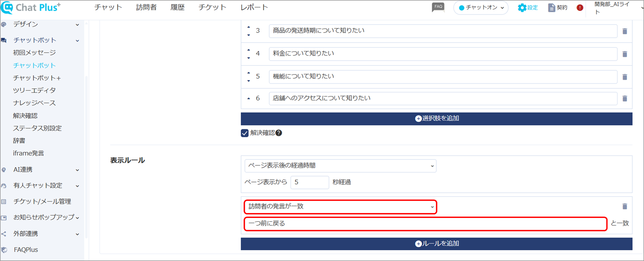Open ナレッジベース in the sidebar

[34, 103]
